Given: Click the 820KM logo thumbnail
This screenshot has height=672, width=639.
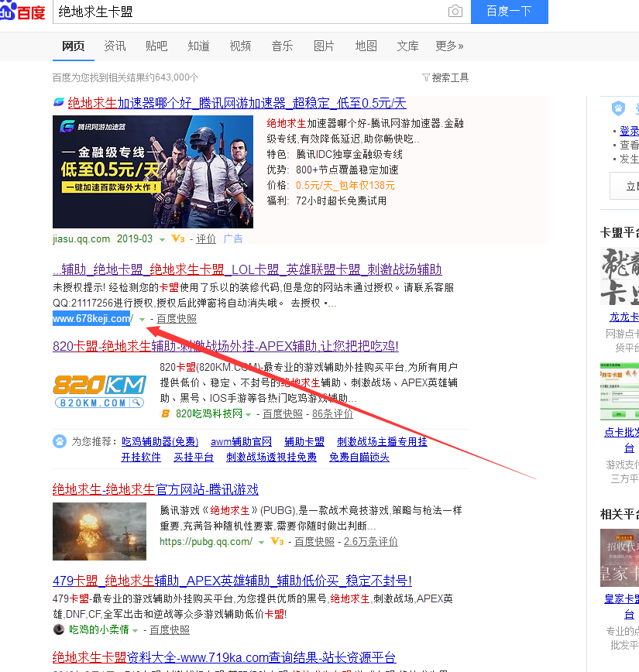Looking at the screenshot, I should [x=99, y=390].
